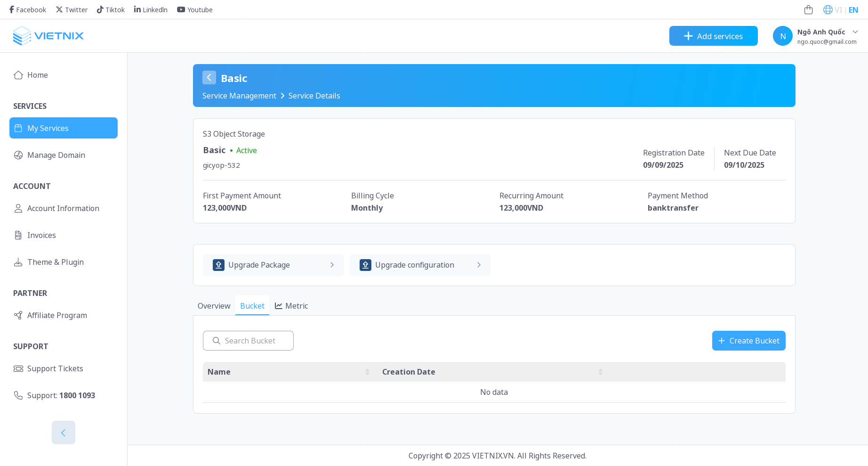
Task: Open the Youtube social link
Action: tap(194, 9)
